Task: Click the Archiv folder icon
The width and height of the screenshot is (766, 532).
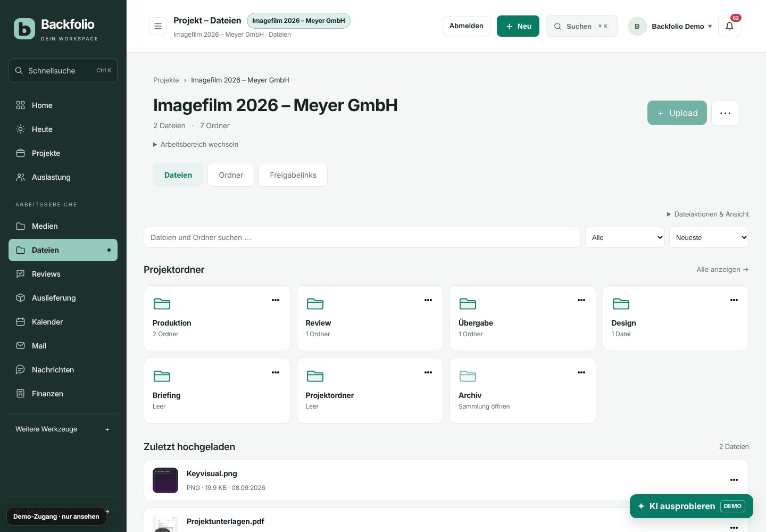Action: (x=468, y=376)
